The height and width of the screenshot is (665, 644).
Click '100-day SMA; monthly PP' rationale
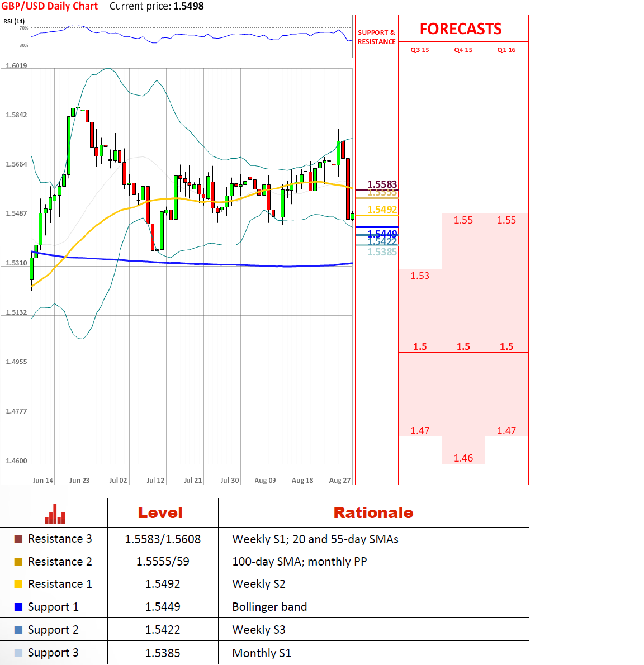pyautogui.click(x=300, y=562)
